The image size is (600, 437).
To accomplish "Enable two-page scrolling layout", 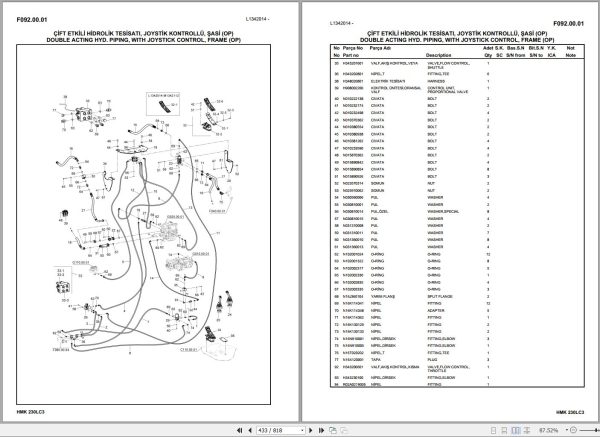I will pos(527,430).
